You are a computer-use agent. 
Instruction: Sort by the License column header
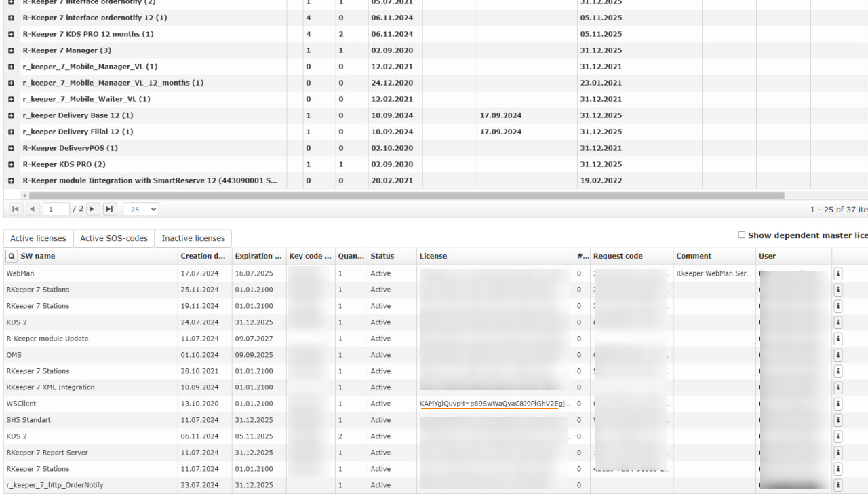495,256
